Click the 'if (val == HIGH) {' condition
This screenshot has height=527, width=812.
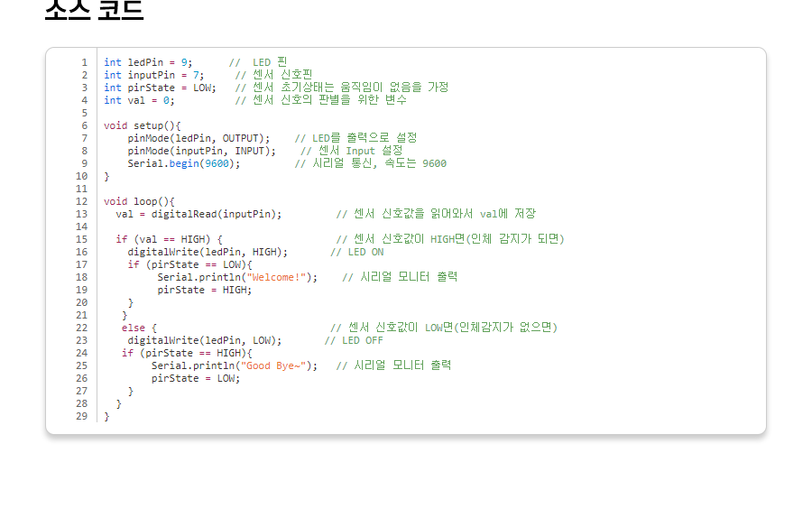point(169,239)
